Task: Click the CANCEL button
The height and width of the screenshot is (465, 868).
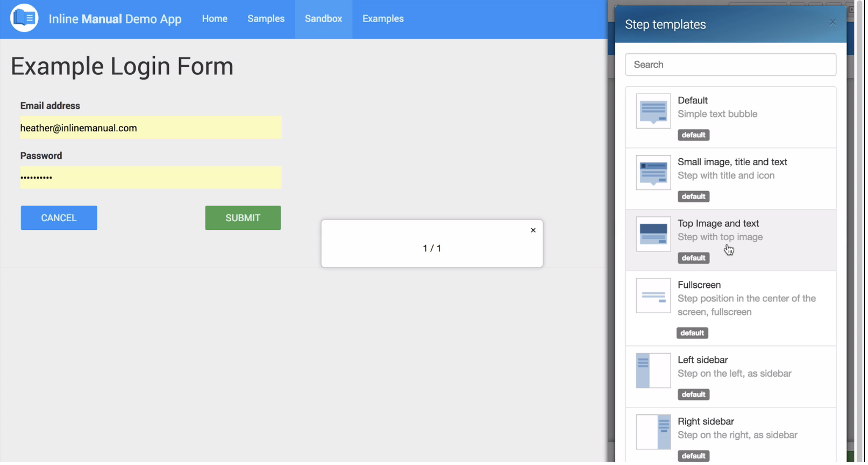Action: click(59, 219)
